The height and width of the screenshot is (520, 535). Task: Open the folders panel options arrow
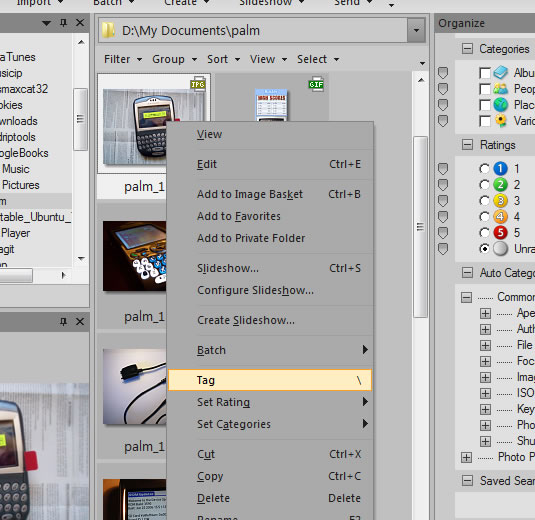46,23
